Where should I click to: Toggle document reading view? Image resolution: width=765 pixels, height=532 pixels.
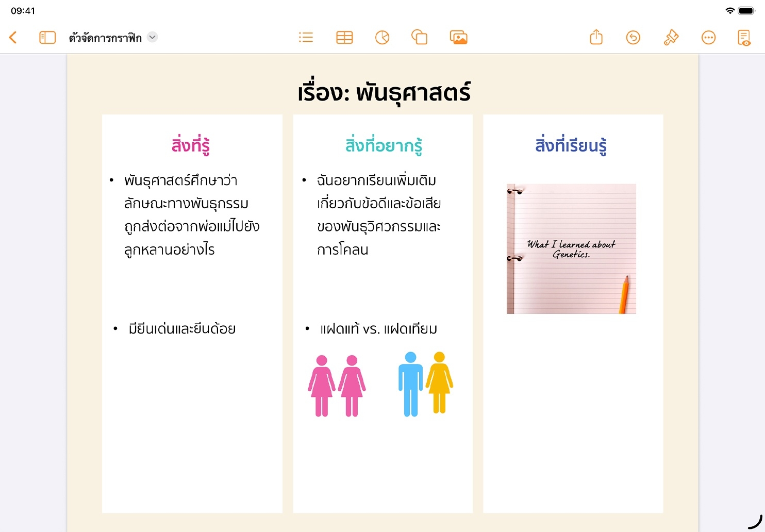[744, 37]
